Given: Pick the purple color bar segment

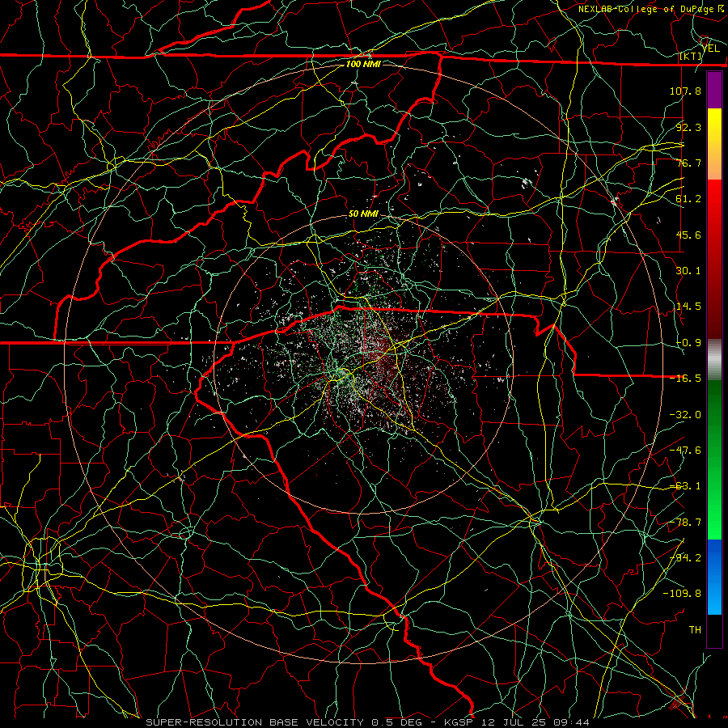Looking at the screenshot, I should [714, 90].
